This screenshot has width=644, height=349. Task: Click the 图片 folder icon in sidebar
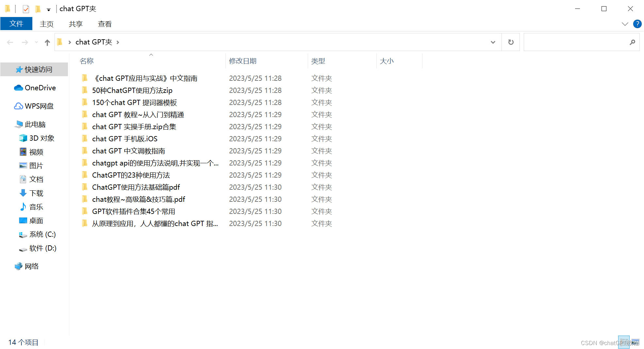tap(23, 166)
